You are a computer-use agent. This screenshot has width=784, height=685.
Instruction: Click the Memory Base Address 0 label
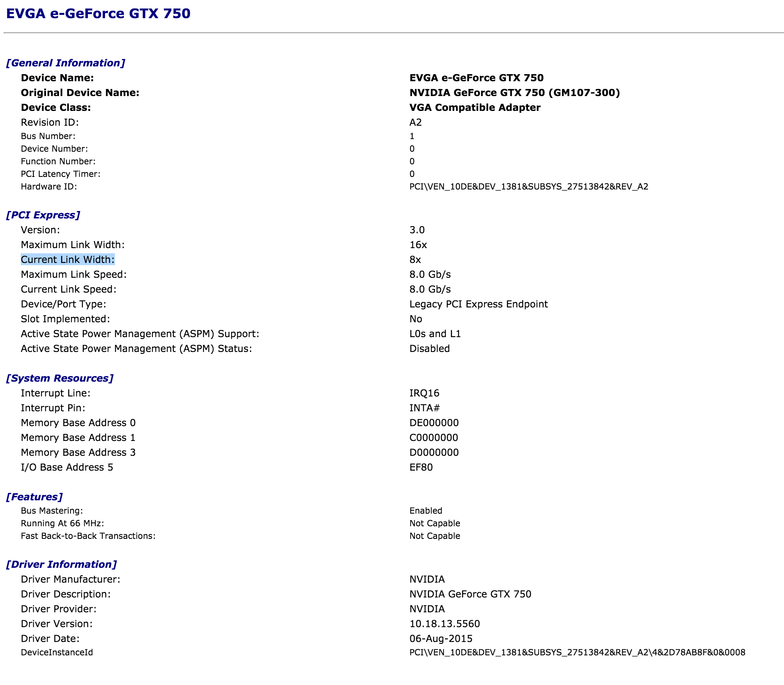point(78,423)
